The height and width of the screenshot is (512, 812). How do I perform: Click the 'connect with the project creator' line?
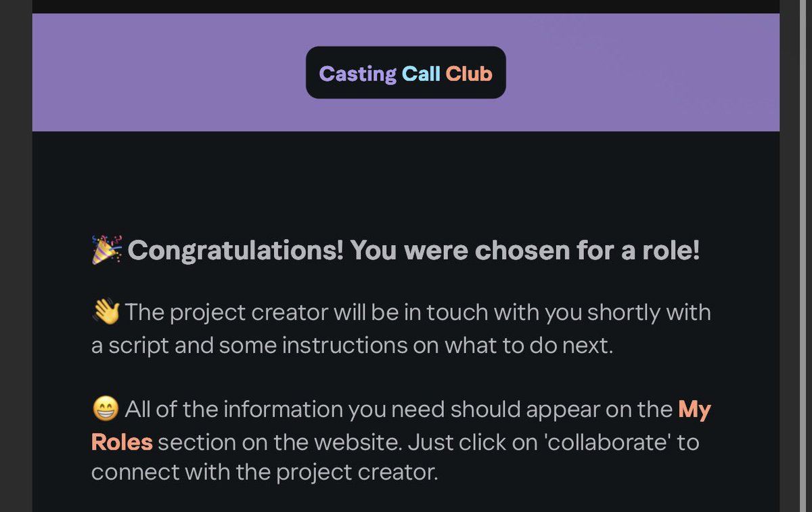click(265, 471)
